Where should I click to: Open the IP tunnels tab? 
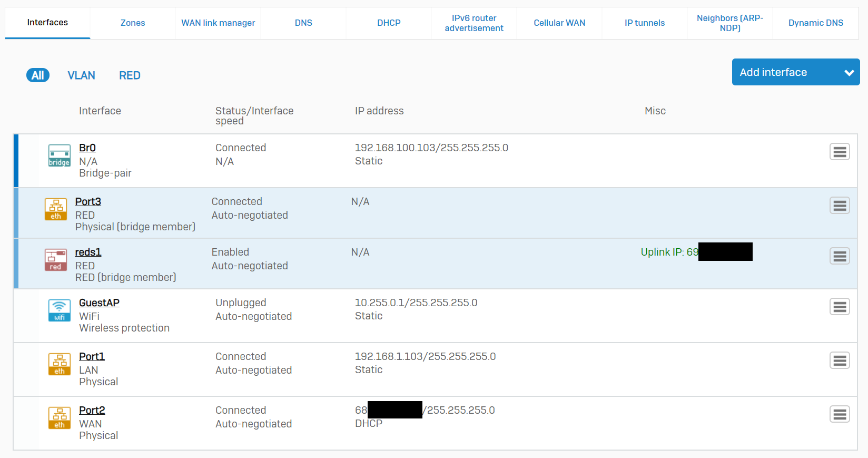(x=645, y=23)
